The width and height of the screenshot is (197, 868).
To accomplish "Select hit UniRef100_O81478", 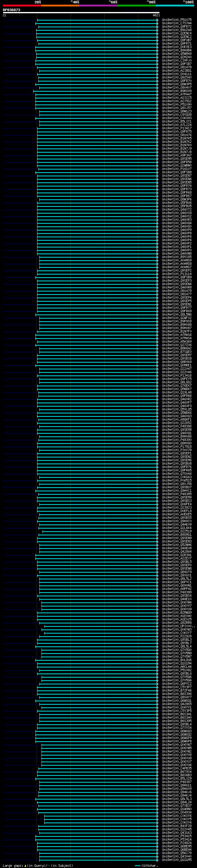I will point(176,67).
